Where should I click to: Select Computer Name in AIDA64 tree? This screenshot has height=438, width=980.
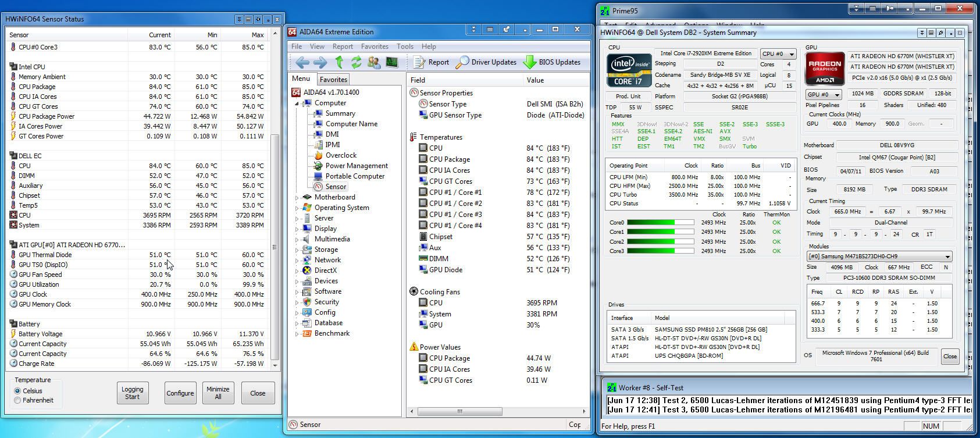click(x=351, y=124)
